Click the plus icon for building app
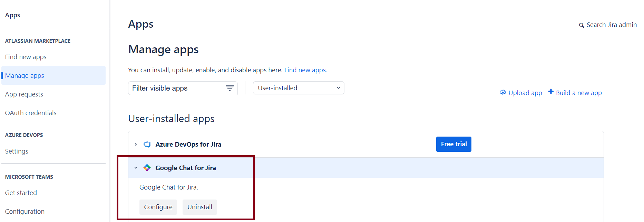 tap(551, 92)
